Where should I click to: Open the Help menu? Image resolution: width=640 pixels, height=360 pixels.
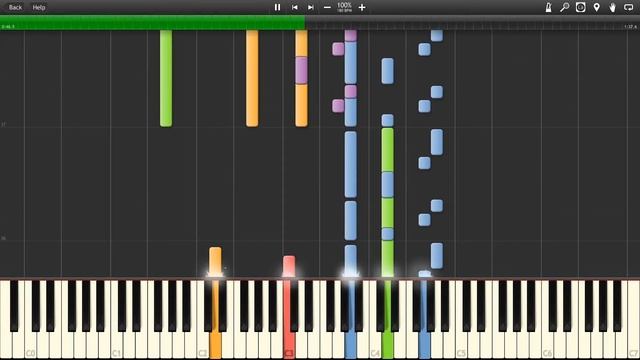coord(39,7)
